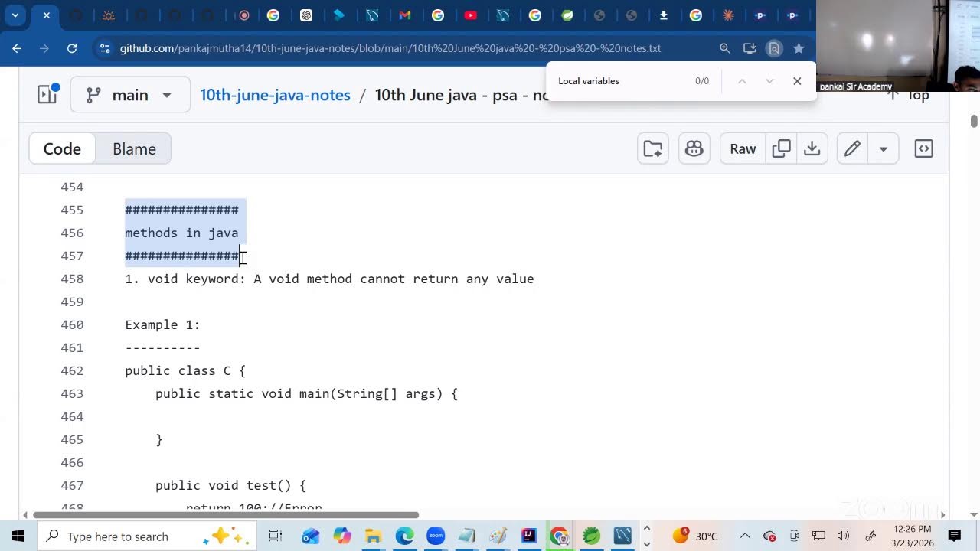The width and height of the screenshot is (980, 551).
Task: Close the active browser tab
Action: point(47,15)
